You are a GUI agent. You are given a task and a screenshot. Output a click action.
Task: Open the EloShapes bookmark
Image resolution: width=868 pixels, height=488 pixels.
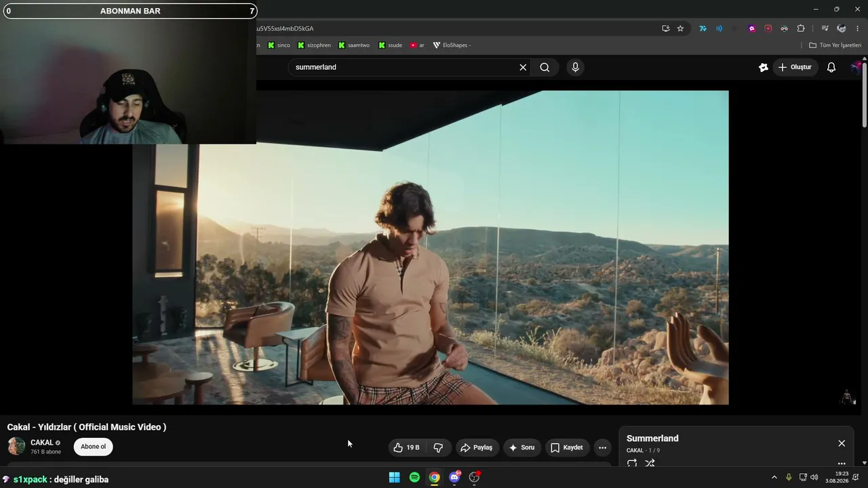(x=452, y=45)
